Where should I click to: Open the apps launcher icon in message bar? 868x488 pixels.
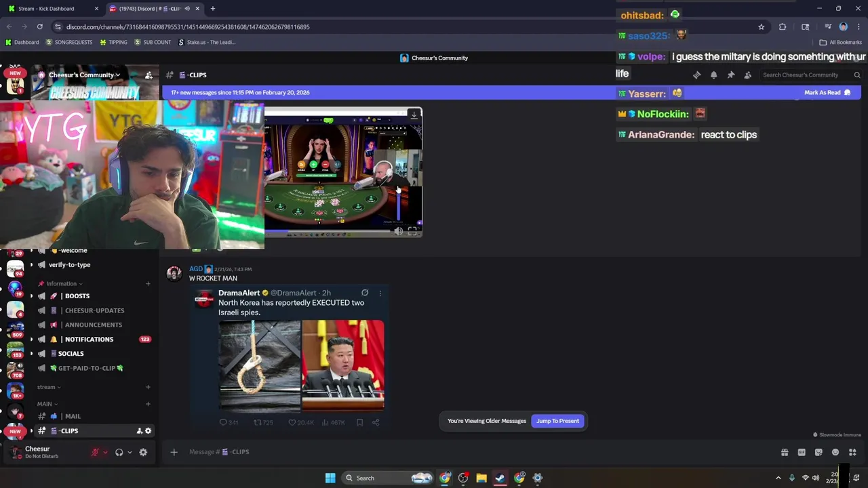tap(852, 452)
